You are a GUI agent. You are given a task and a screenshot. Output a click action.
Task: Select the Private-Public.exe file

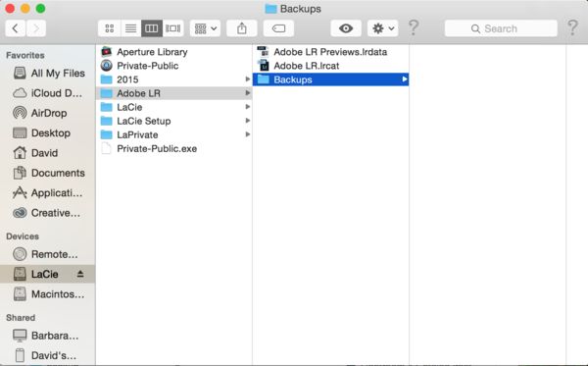pyautogui.click(x=174, y=148)
